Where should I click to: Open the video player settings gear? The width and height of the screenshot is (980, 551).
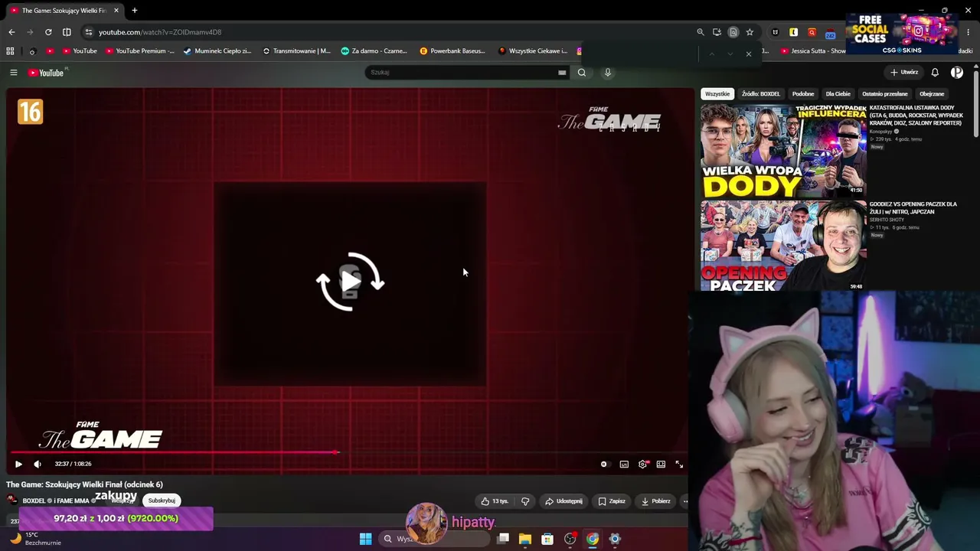pyautogui.click(x=642, y=464)
